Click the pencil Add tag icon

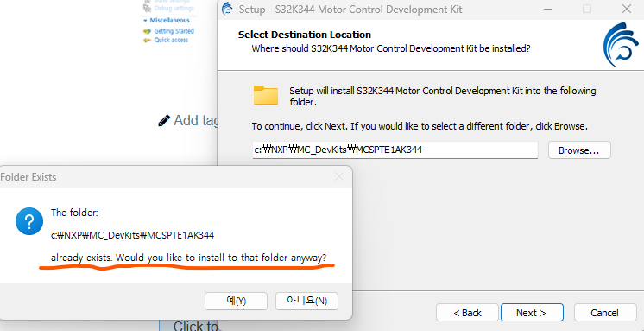[x=164, y=121]
